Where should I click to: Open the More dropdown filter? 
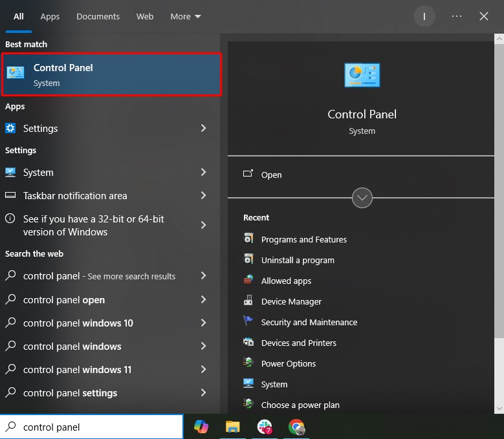point(186,16)
